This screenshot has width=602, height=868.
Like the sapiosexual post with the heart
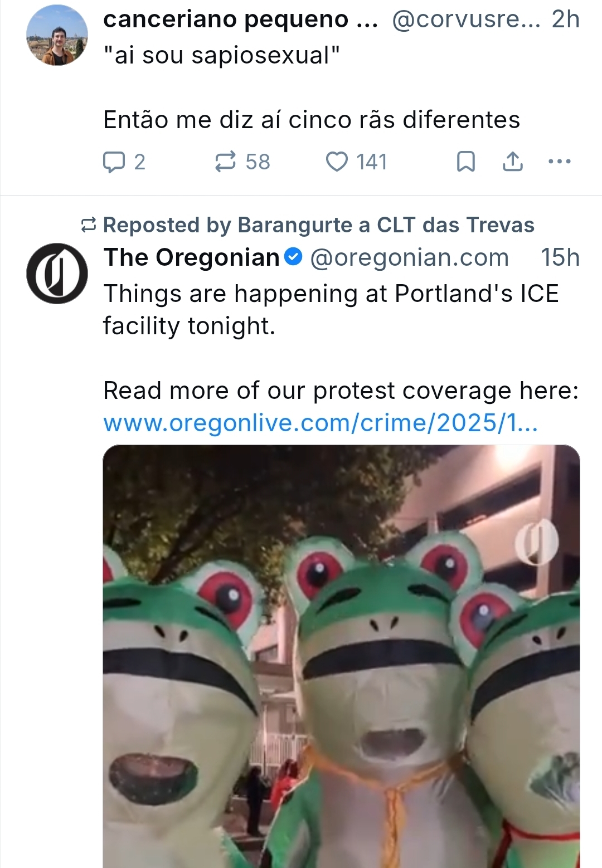(337, 162)
